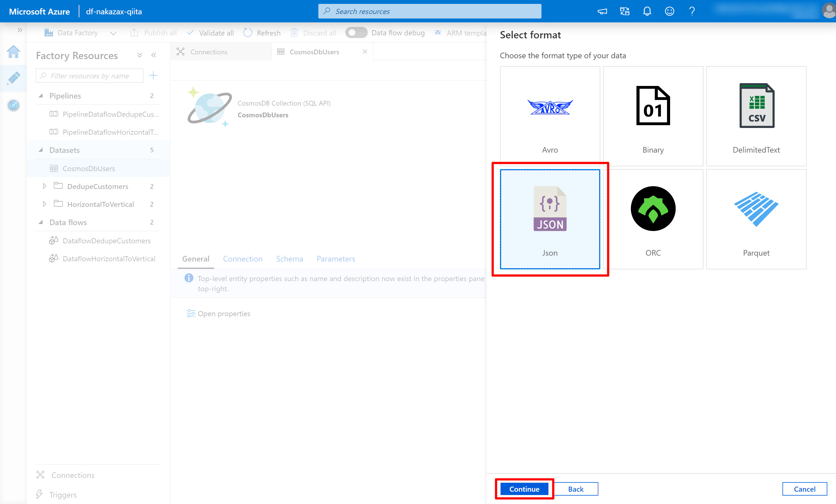Image resolution: width=836 pixels, height=504 pixels.
Task: Click Validate all in toolbar
Action: (x=210, y=33)
